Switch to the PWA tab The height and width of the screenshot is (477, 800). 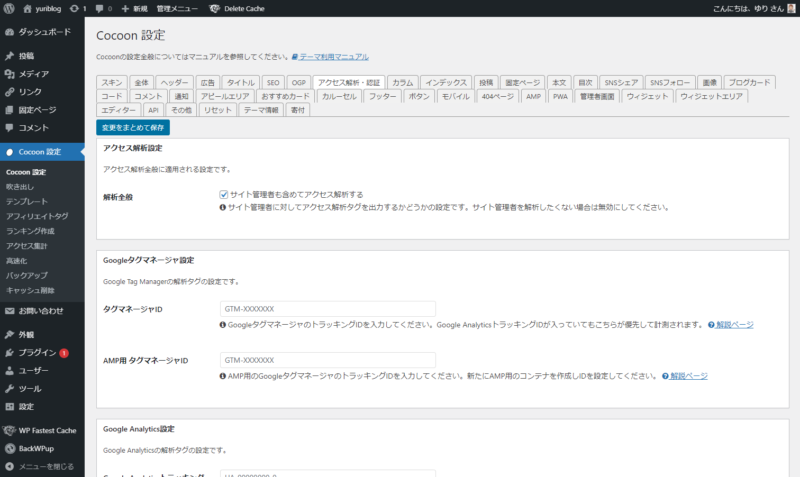point(560,96)
